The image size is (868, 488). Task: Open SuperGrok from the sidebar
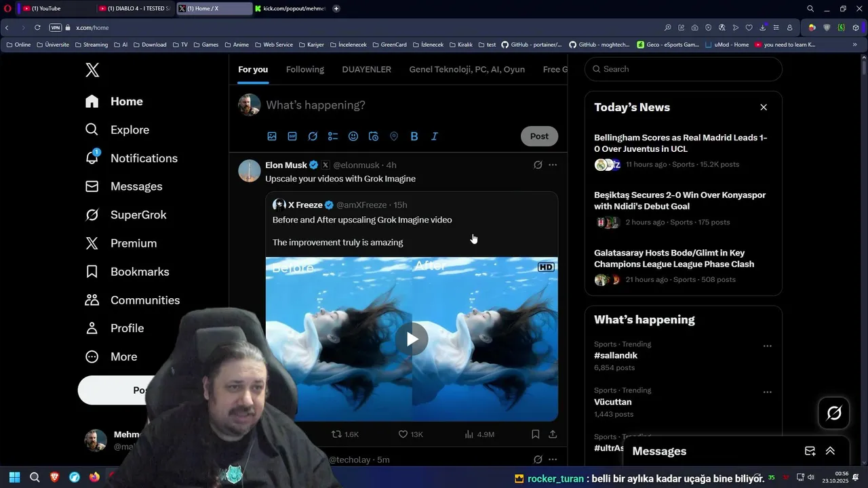click(125, 215)
